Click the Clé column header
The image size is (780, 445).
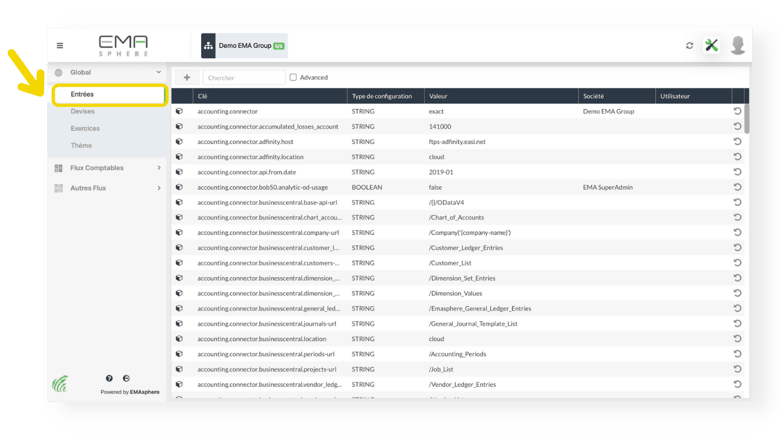click(203, 96)
